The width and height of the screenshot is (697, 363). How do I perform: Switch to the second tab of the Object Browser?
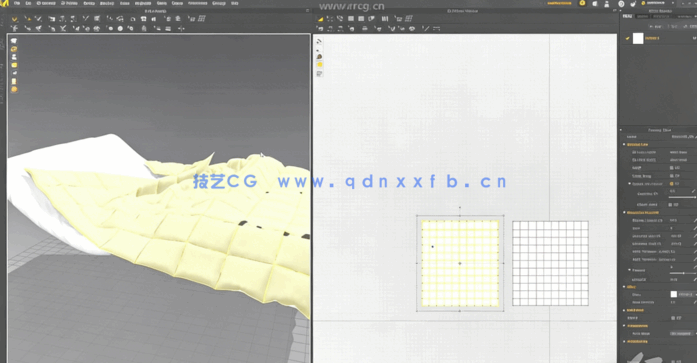tap(642, 16)
